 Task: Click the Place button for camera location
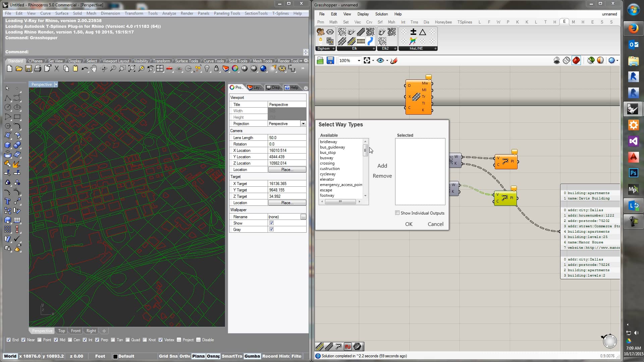click(x=287, y=169)
